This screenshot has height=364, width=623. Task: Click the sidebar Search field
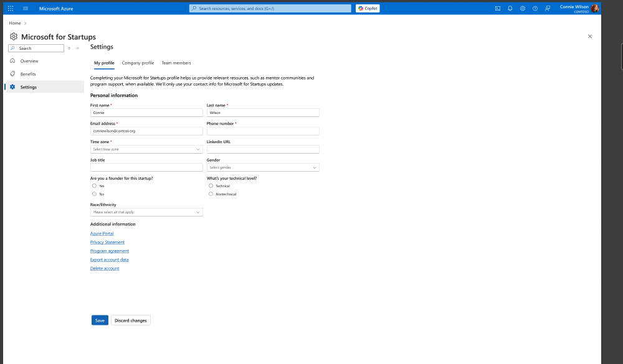[x=36, y=49]
